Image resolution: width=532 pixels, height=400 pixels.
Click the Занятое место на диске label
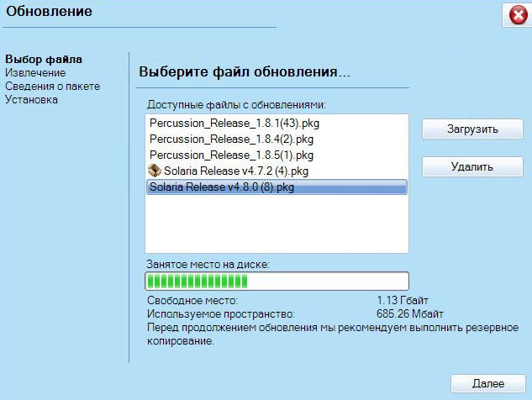(x=208, y=264)
